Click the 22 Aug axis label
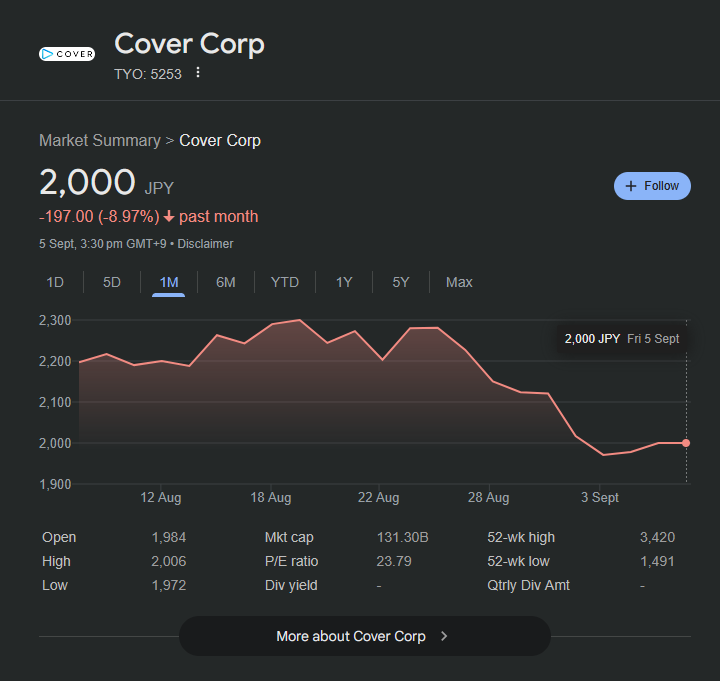 point(378,497)
